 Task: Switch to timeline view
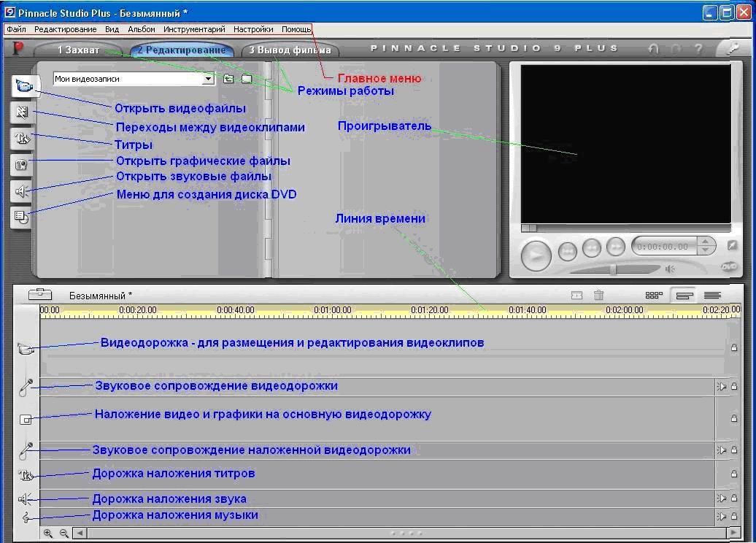[x=684, y=295]
